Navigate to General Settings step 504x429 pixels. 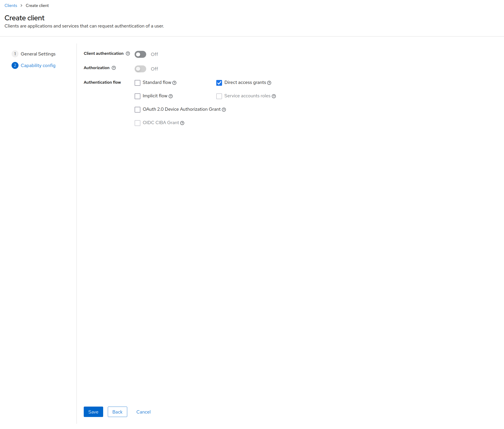pyautogui.click(x=38, y=54)
